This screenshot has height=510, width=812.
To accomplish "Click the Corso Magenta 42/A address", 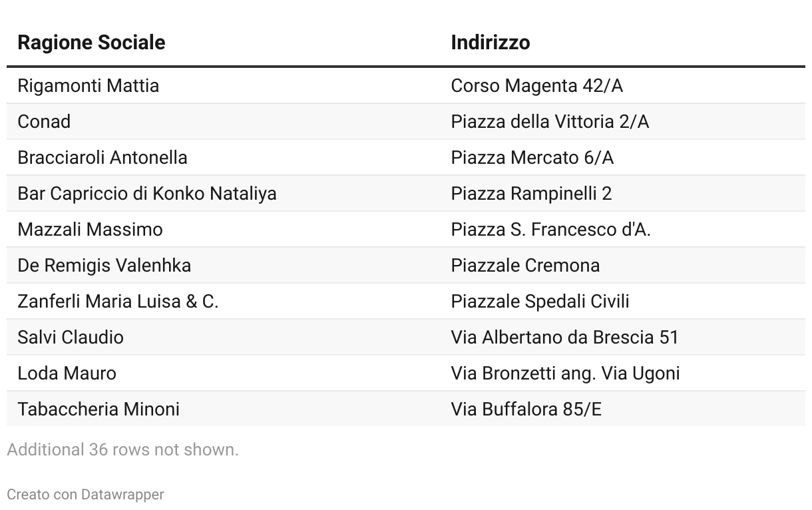I will (537, 86).
